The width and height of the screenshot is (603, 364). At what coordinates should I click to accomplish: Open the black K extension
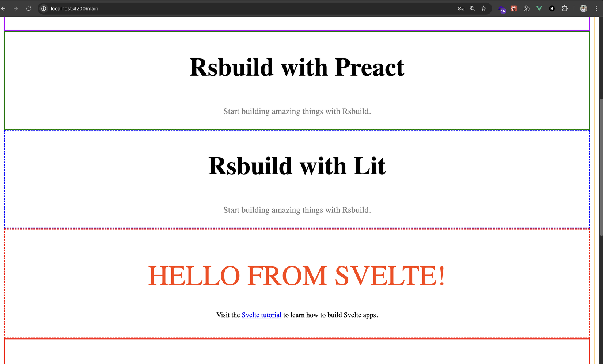point(552,8)
